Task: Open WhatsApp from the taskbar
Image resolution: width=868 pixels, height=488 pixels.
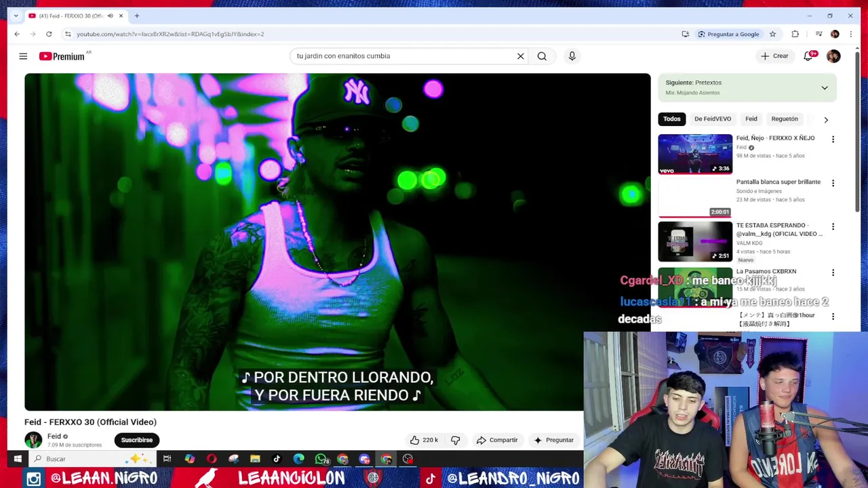Action: (x=321, y=459)
